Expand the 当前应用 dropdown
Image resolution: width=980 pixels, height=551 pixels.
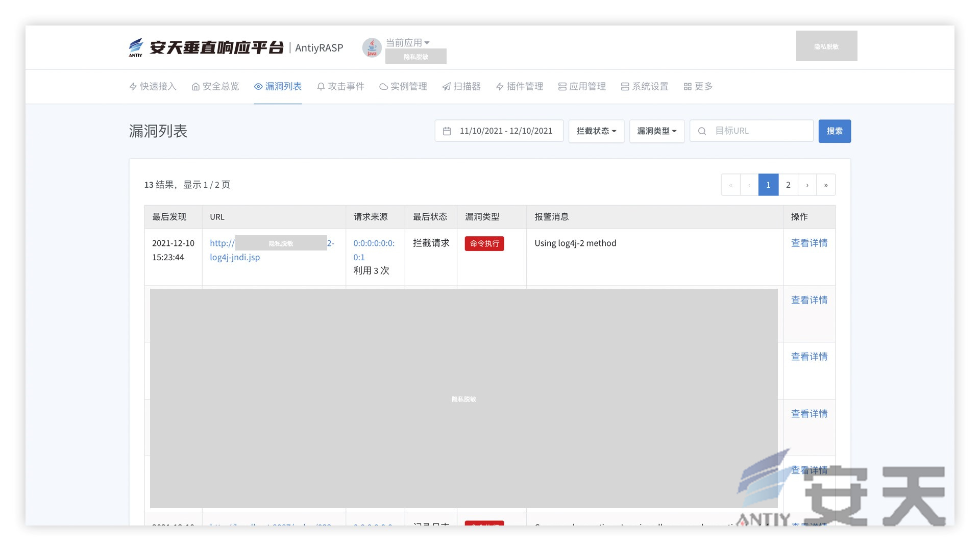click(x=407, y=43)
